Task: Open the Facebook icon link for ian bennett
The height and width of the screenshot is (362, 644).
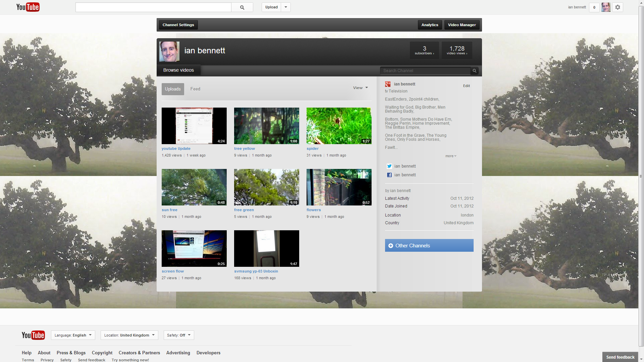Action: [x=389, y=175]
